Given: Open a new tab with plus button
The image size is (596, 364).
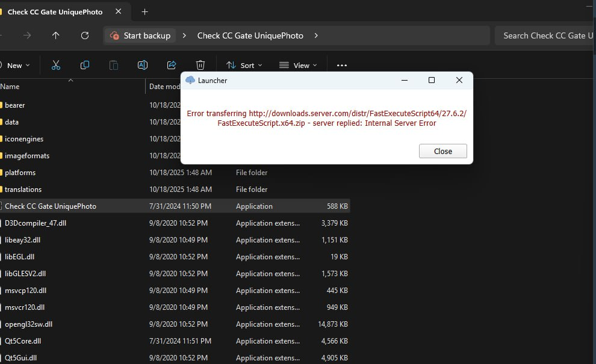Looking at the screenshot, I should pos(144,11).
